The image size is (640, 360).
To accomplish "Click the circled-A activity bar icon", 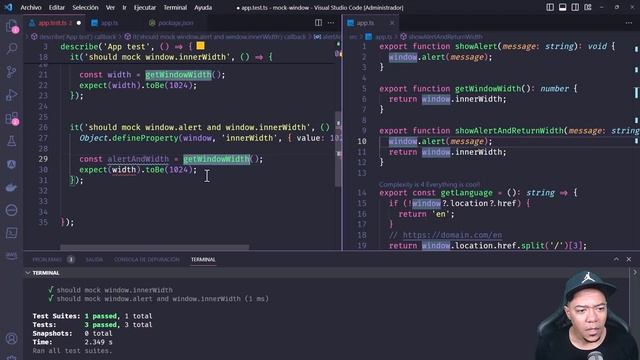I will (x=11, y=164).
